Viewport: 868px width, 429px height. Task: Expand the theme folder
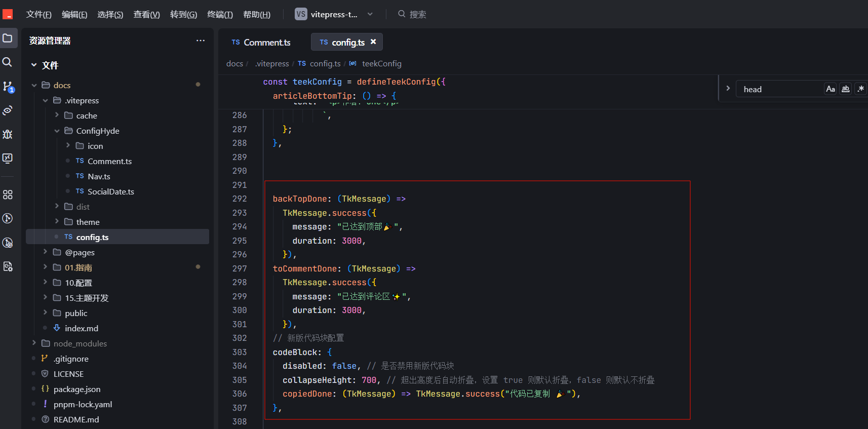(57, 222)
